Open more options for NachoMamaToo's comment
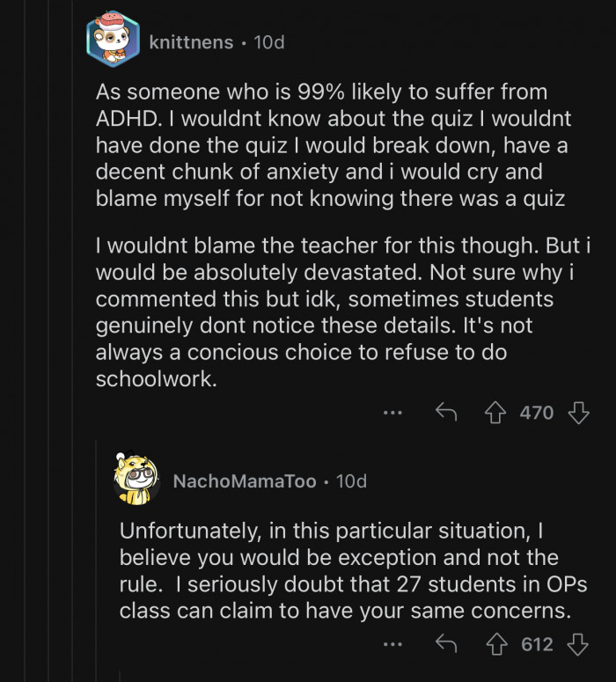The width and height of the screenshot is (616, 682). [392, 645]
